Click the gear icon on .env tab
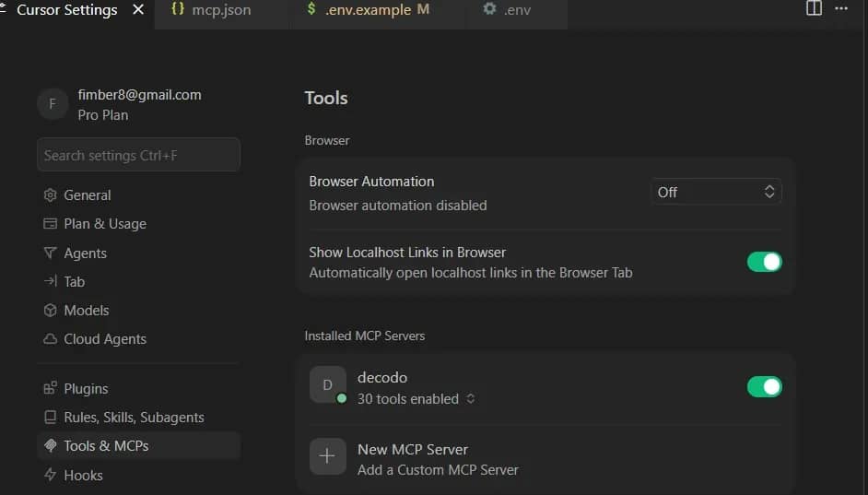868x495 pixels. tap(489, 9)
